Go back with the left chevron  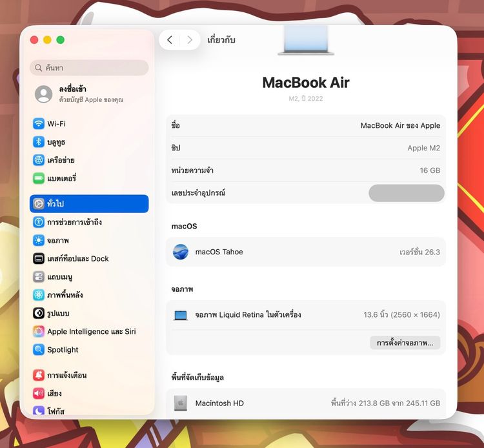tap(170, 40)
